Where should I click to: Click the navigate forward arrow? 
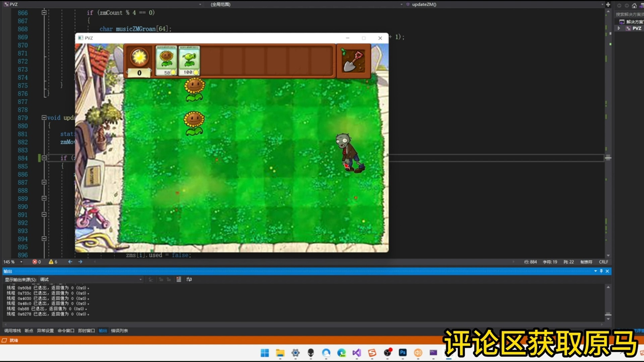(x=80, y=262)
